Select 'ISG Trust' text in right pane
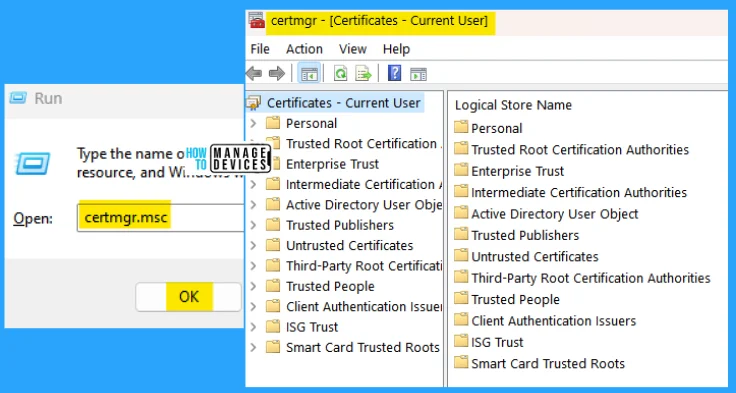This screenshot has width=736, height=393. click(497, 342)
